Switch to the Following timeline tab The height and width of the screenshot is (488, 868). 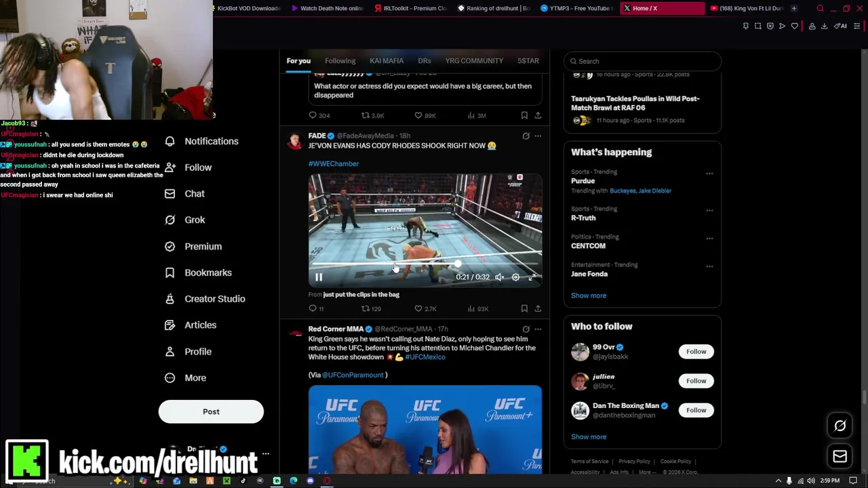[x=340, y=61]
